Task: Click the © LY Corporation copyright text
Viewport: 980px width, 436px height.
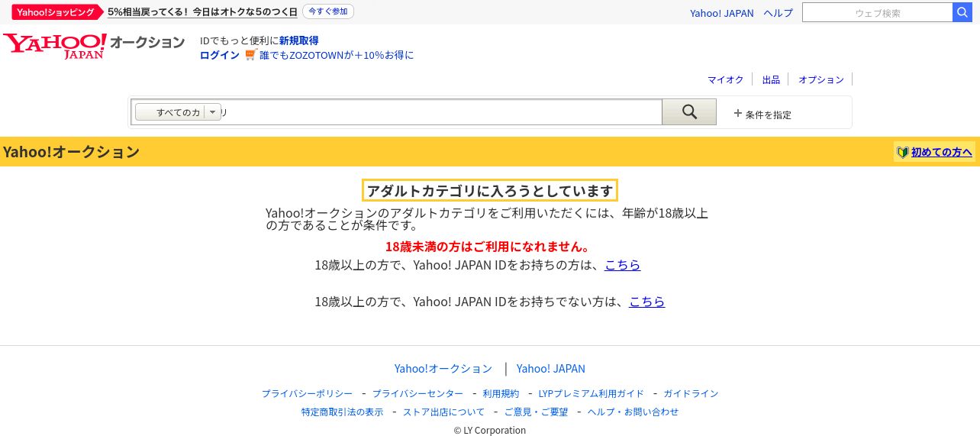Action: (490, 430)
